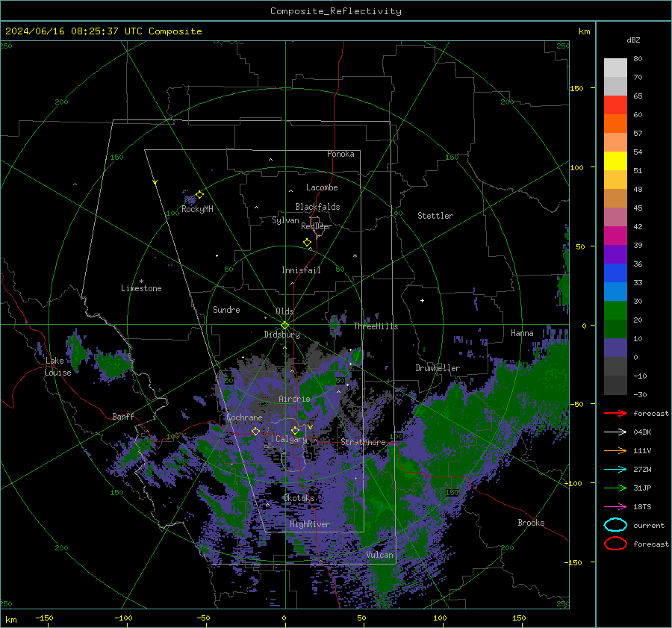Select the 33 dBZ blue color swatch
The image size is (672, 628).
click(x=615, y=291)
